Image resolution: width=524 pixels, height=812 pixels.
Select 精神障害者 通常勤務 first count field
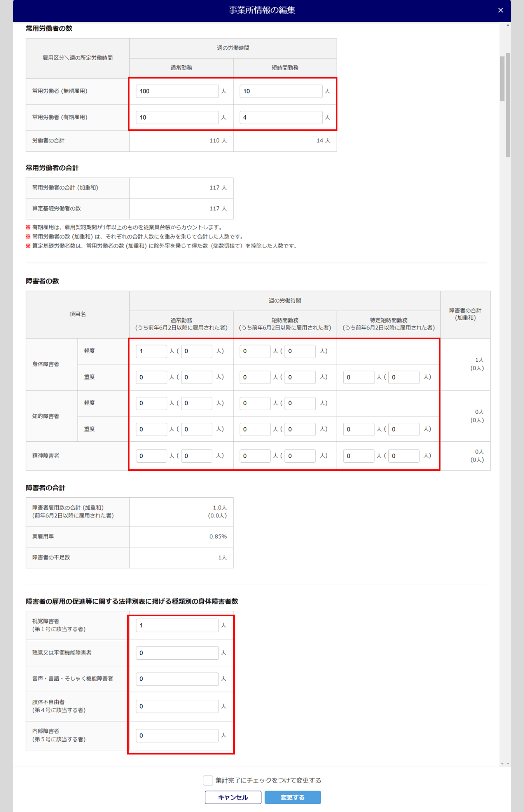152,456
